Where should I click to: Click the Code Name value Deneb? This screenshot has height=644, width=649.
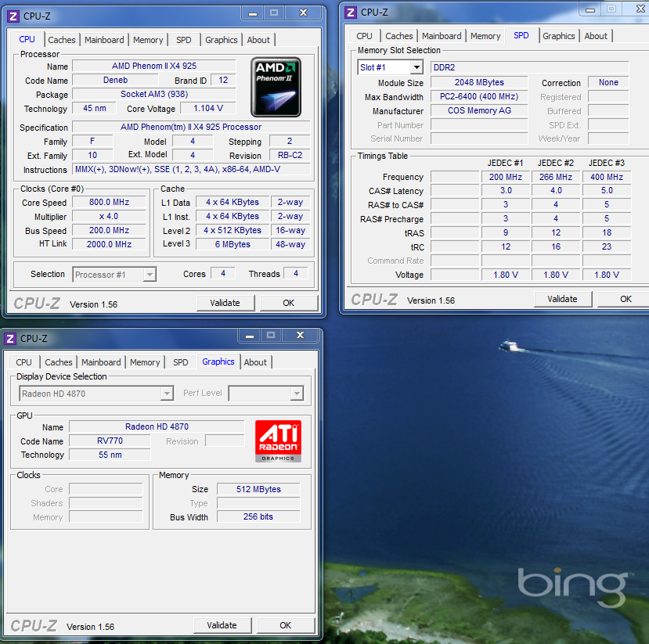[115, 81]
